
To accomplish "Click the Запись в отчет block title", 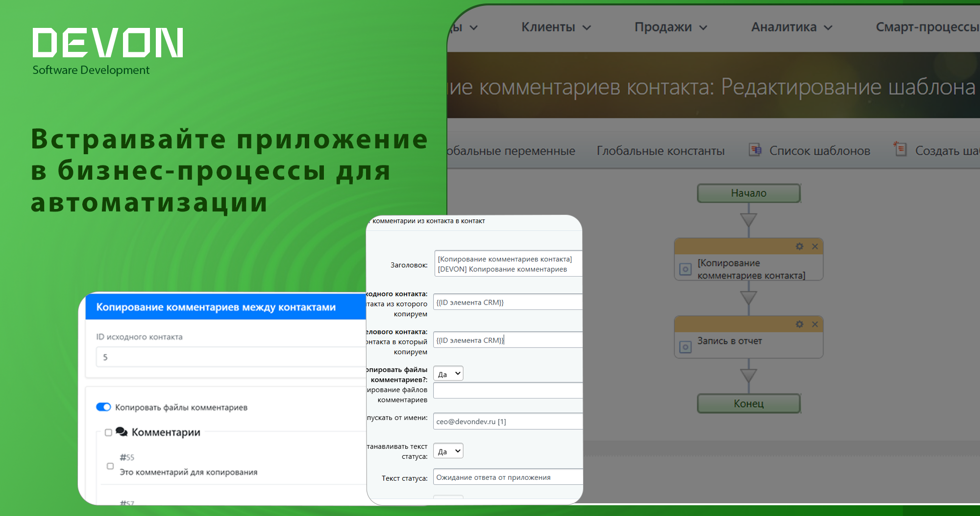I will pos(730,341).
